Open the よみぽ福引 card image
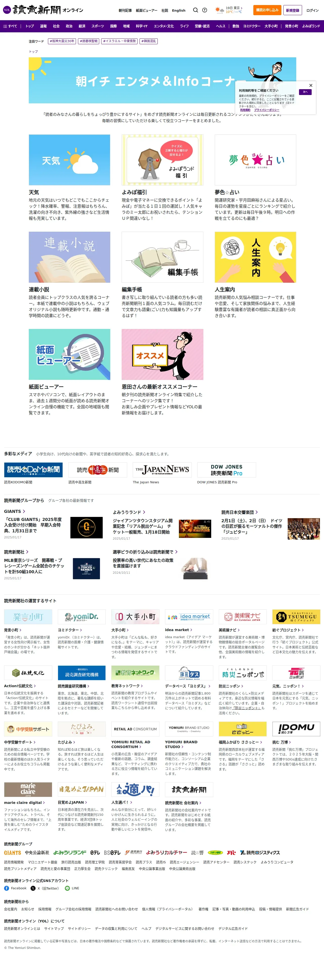The image size is (324, 980). click(162, 160)
